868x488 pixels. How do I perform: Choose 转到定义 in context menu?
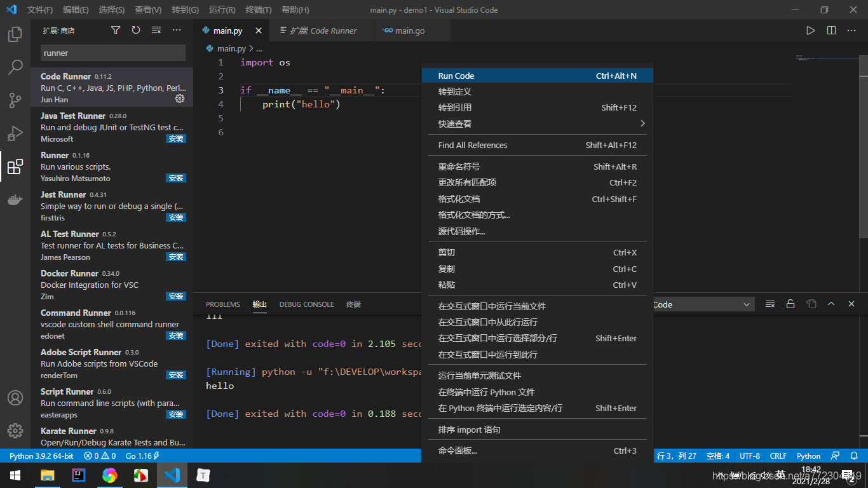click(537, 91)
